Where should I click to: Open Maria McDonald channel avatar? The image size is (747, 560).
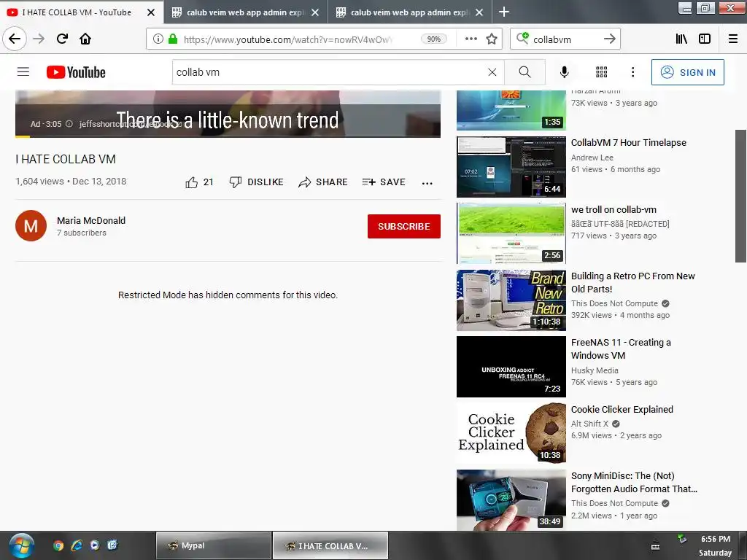31,226
